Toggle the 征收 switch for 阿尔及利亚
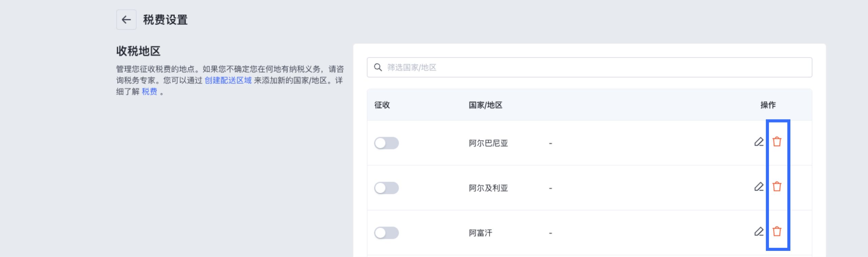Screen dimensions: 868x257 click(x=386, y=188)
